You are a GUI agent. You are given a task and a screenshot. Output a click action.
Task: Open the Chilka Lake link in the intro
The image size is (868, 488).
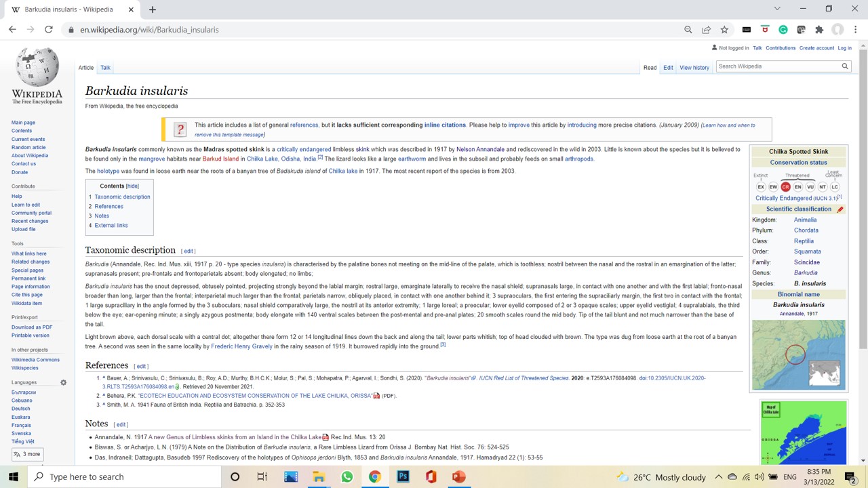point(262,159)
